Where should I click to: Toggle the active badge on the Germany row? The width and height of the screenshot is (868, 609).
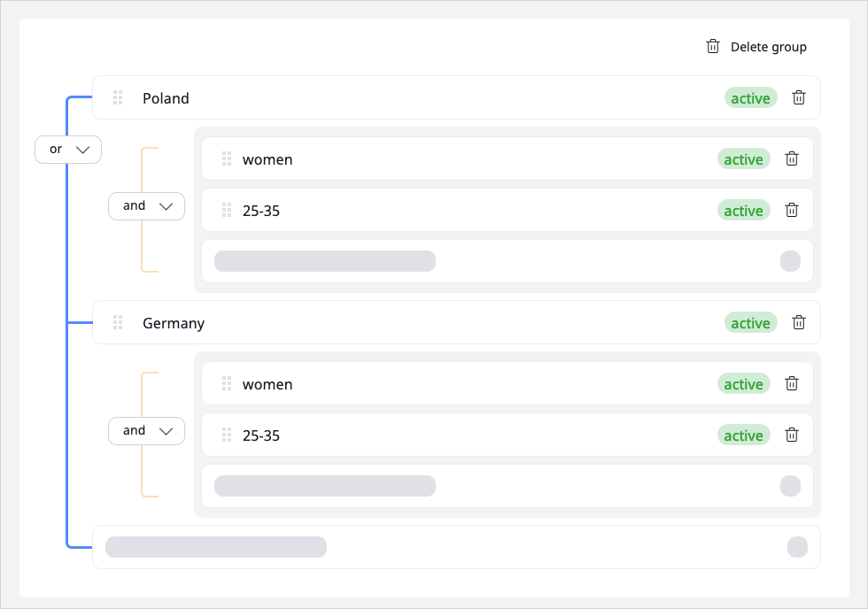click(x=750, y=323)
